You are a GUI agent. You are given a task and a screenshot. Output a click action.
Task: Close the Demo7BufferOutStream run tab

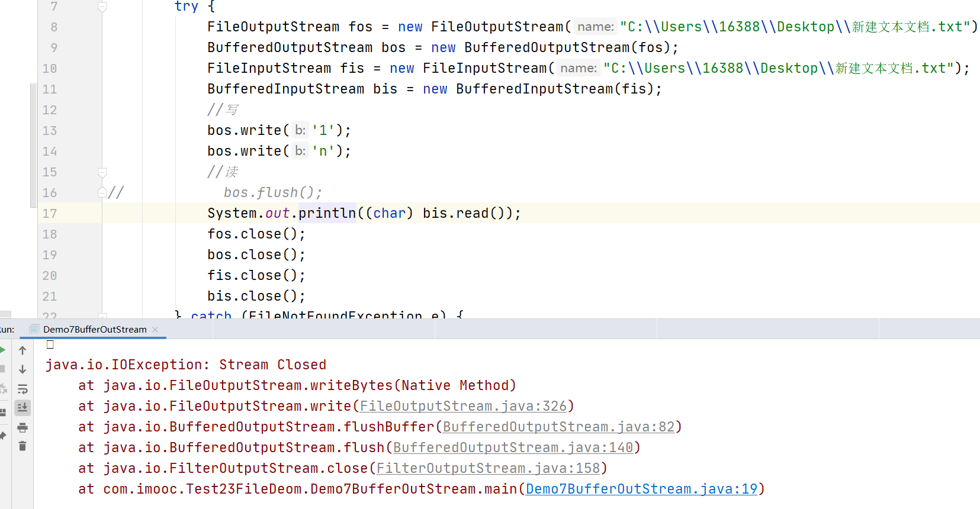coord(155,330)
